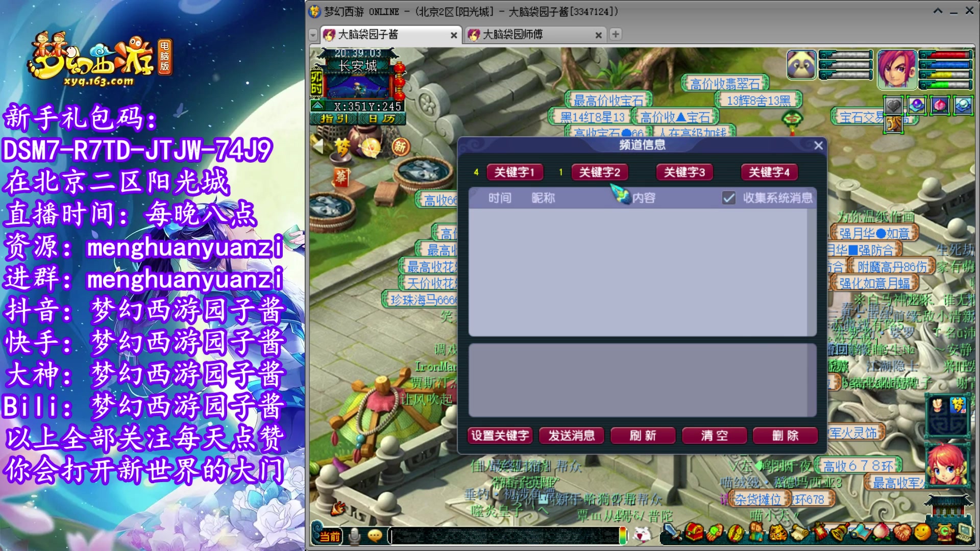Select 关键字1 filter
Image resolution: width=980 pixels, height=551 pixels.
(x=514, y=172)
